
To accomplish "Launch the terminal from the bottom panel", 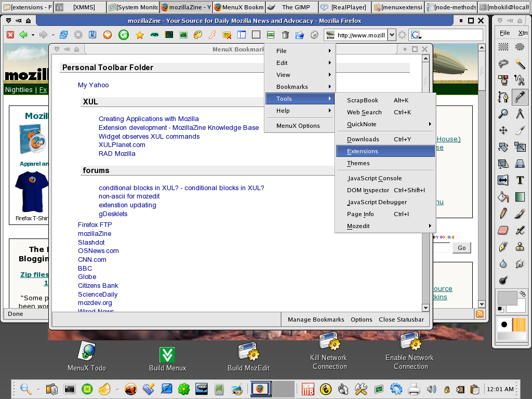I will pyautogui.click(x=70, y=389).
